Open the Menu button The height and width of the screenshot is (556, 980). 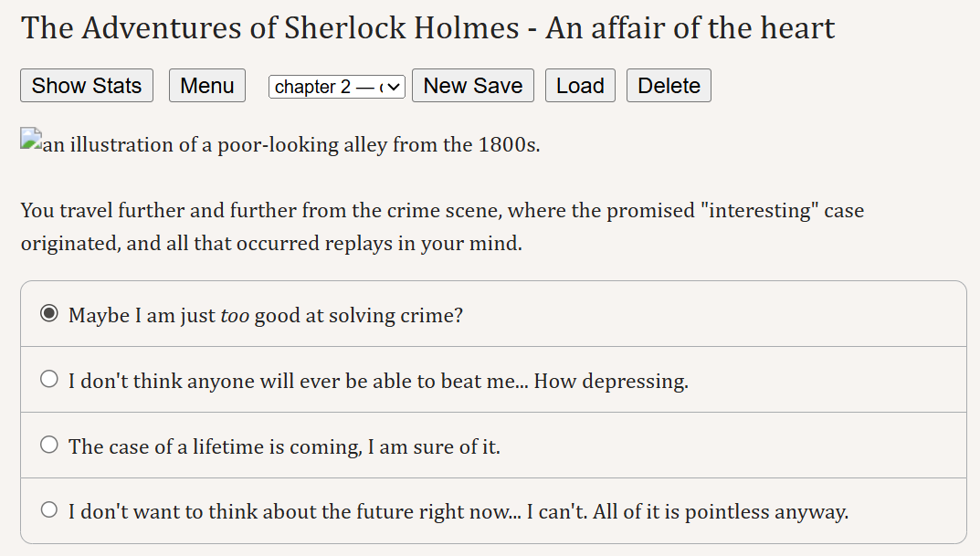(x=207, y=86)
